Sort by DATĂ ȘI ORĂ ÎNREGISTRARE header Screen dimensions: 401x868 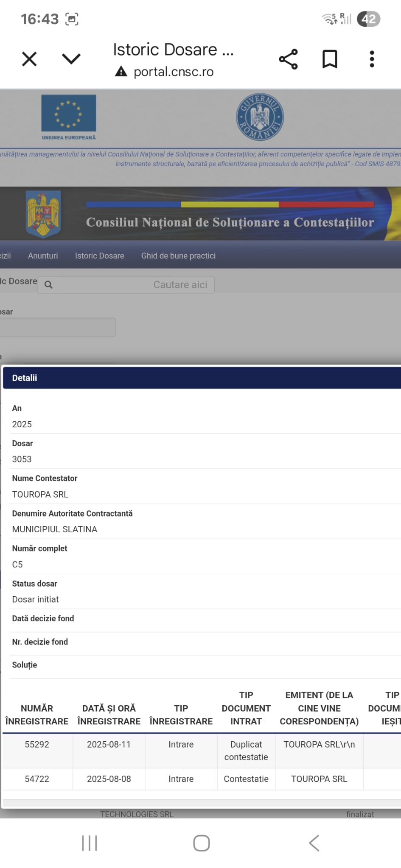pyautogui.click(x=109, y=715)
